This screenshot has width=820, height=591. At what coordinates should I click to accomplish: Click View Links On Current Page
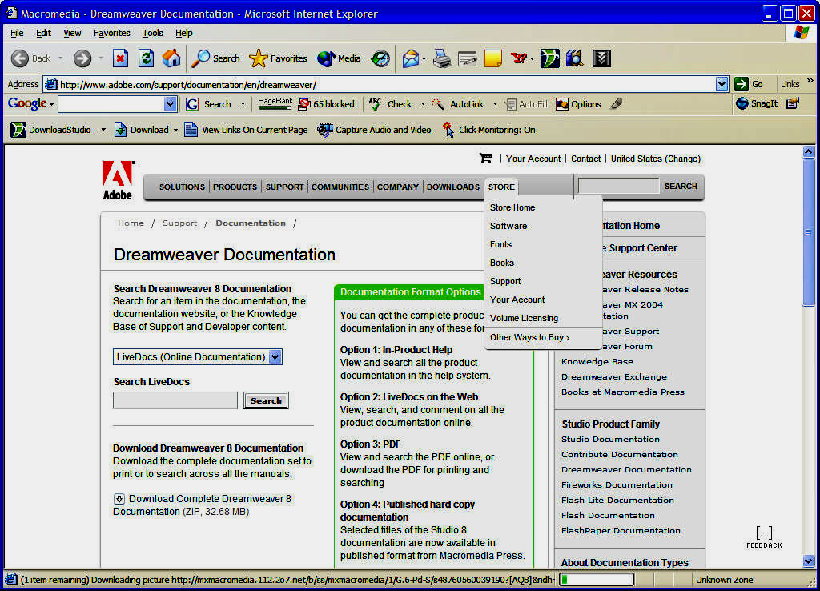pyautogui.click(x=246, y=130)
